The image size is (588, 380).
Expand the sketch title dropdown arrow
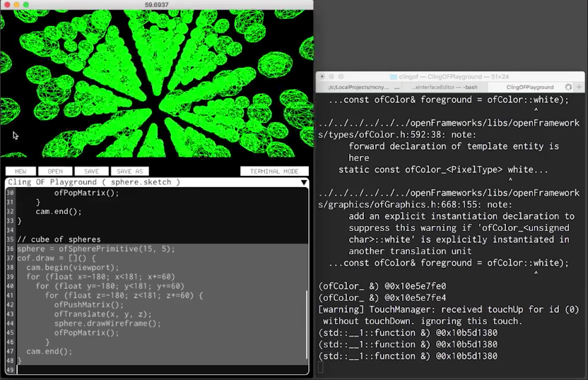tap(304, 182)
